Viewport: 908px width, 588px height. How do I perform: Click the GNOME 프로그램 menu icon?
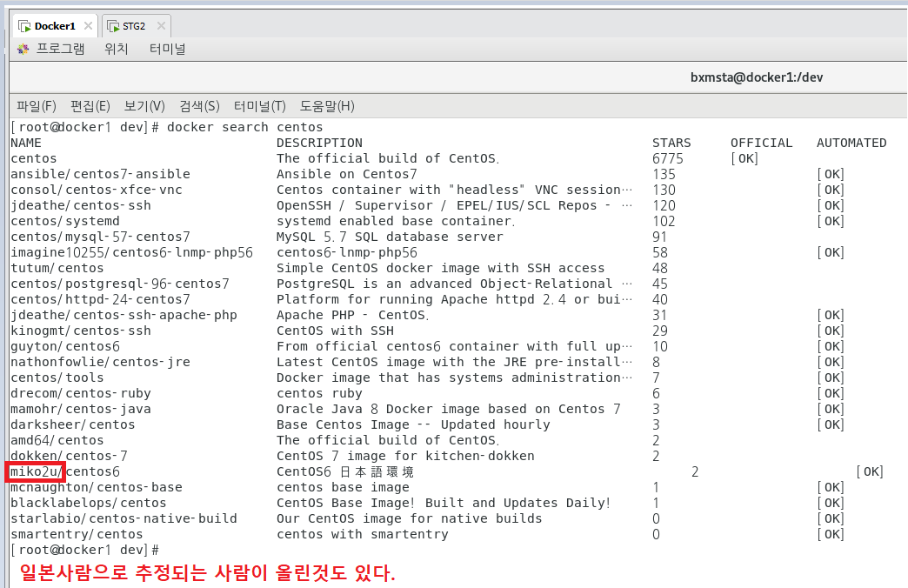pyautogui.click(x=23, y=50)
